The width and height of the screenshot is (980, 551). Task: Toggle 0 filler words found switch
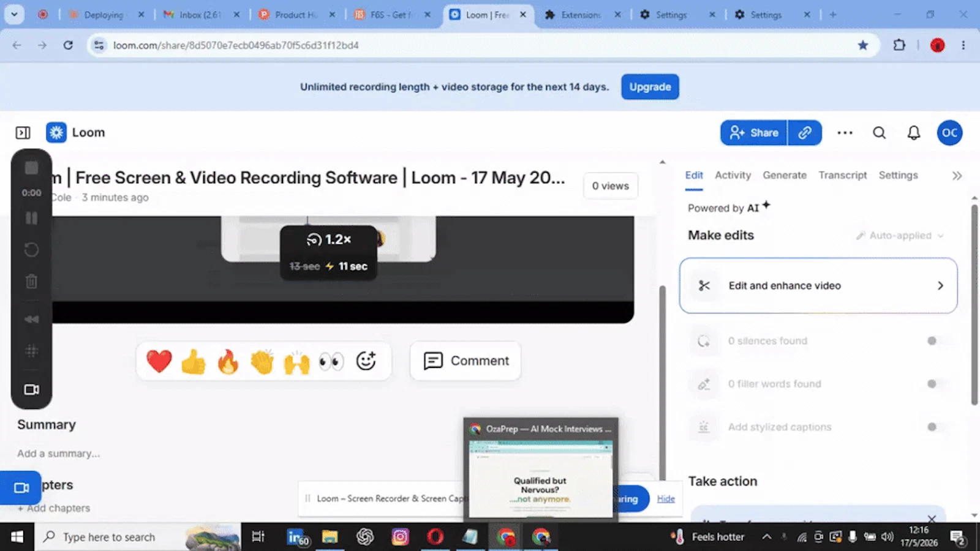(x=936, y=384)
